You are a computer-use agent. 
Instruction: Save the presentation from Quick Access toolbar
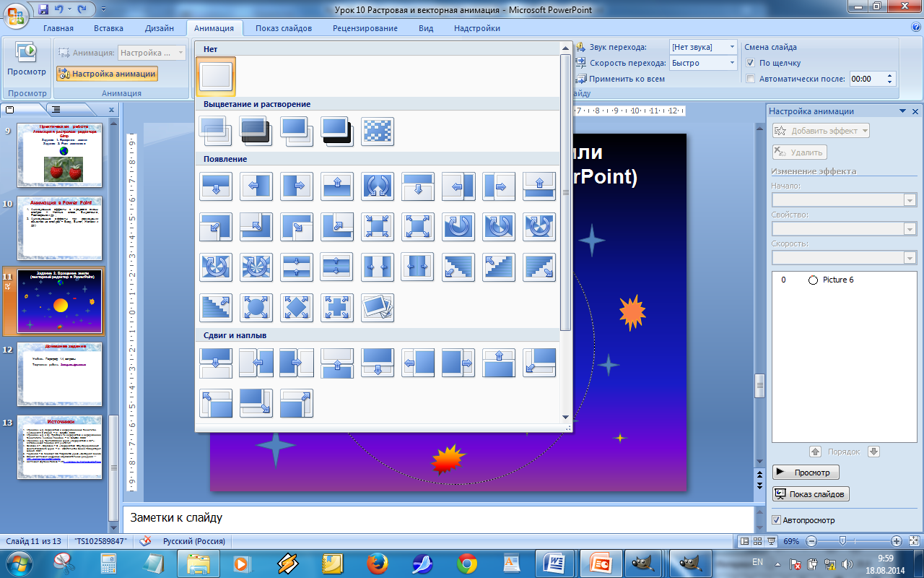click(43, 9)
